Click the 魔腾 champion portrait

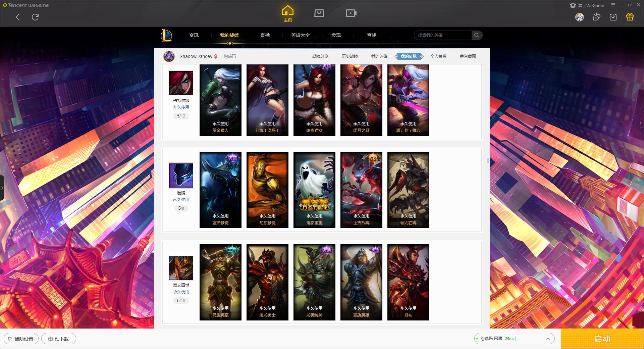click(181, 176)
